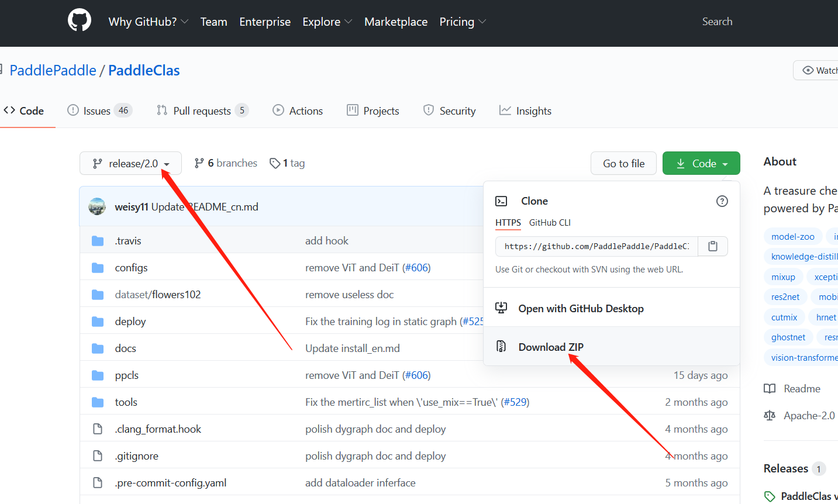
Task: Open the PaddlePaddle organization link
Action: coord(53,71)
